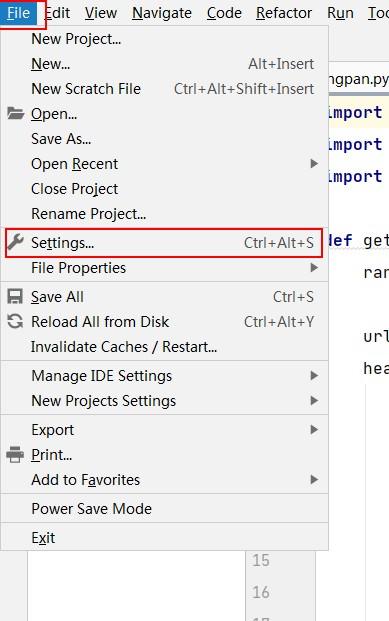Expand the Open Recent submenu arrow
The image size is (389, 621).
pyautogui.click(x=314, y=164)
